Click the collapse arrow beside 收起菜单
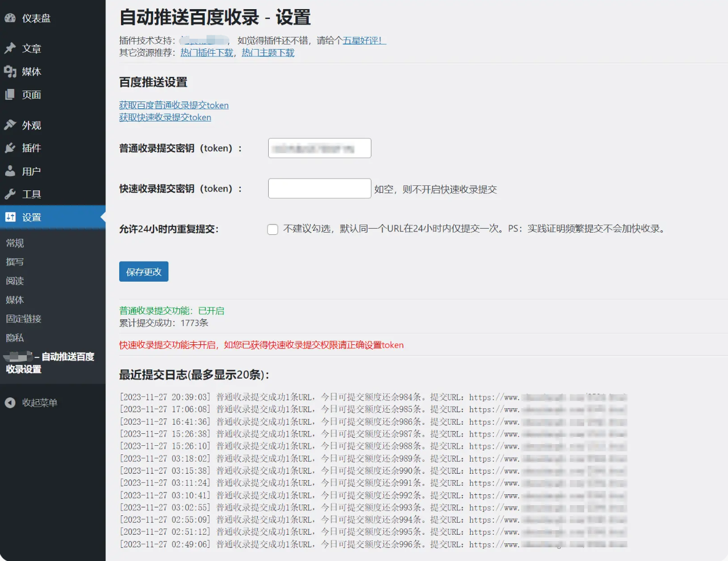The height and width of the screenshot is (561, 728). 9,403
